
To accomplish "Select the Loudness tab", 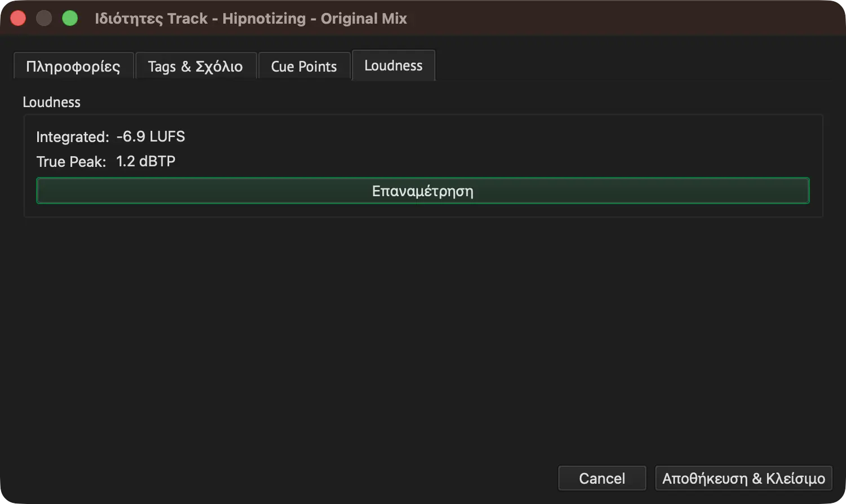I will [x=394, y=65].
